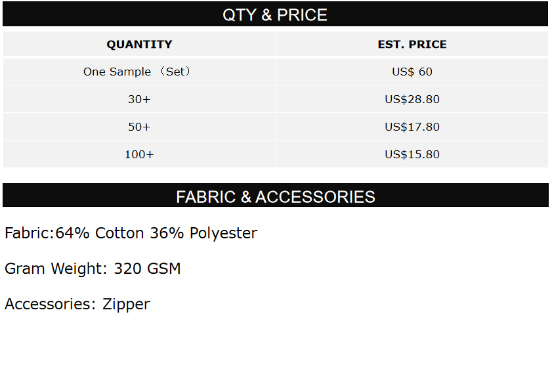Click the word Zipper
This screenshot has height=392, width=552.
pos(126,304)
